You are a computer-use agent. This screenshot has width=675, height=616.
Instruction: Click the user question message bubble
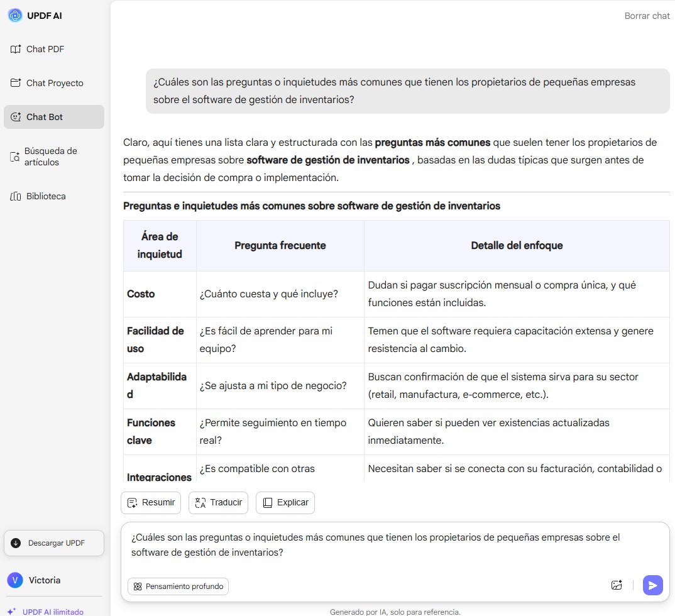(x=408, y=91)
